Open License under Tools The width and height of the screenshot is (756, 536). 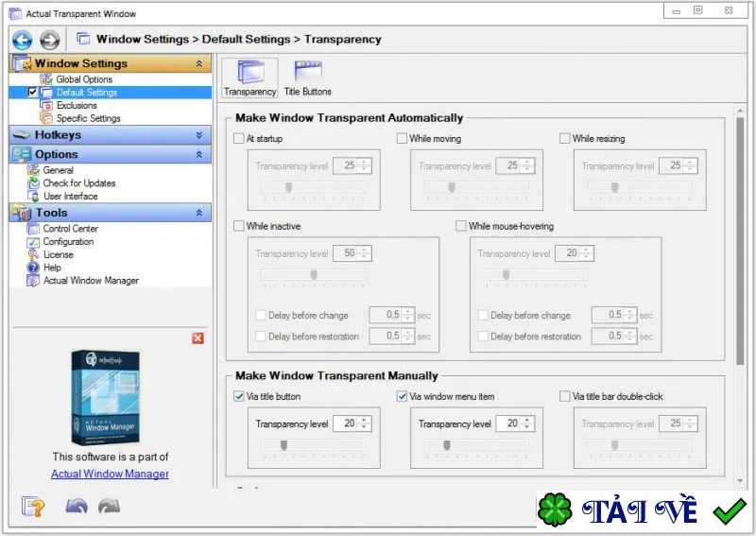click(58, 254)
